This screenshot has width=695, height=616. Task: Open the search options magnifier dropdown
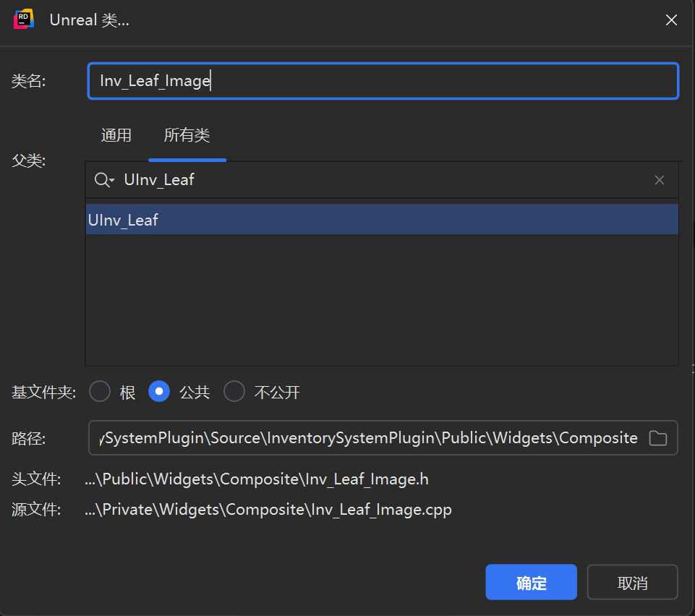[x=104, y=180]
